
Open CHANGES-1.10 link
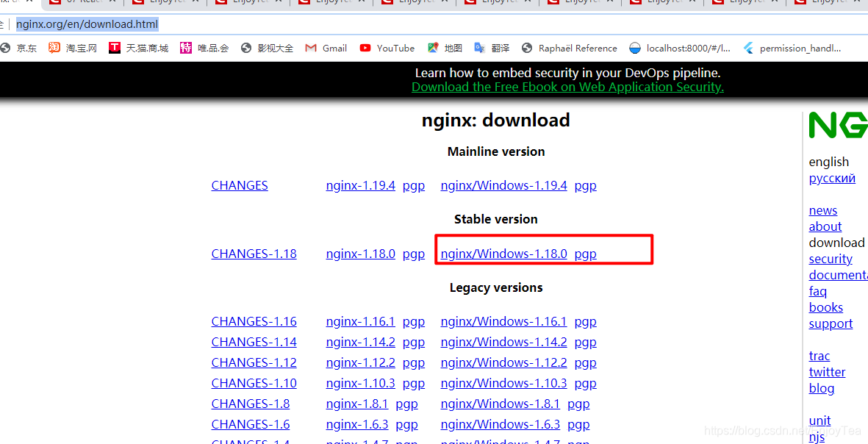click(254, 382)
